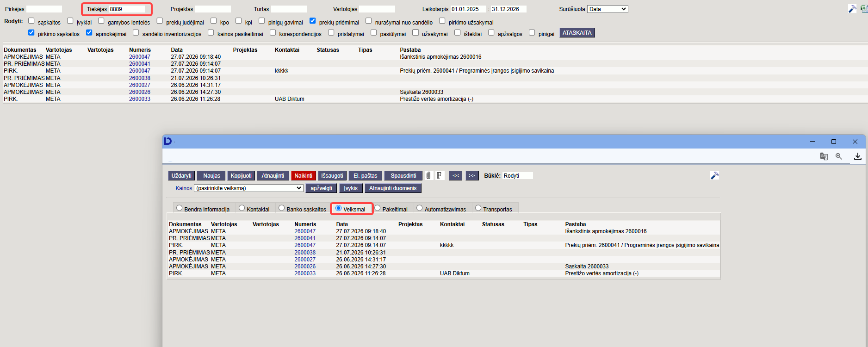Screen dimensions: 868x347
Task: Click the ATASKAITA report button
Action: (577, 33)
